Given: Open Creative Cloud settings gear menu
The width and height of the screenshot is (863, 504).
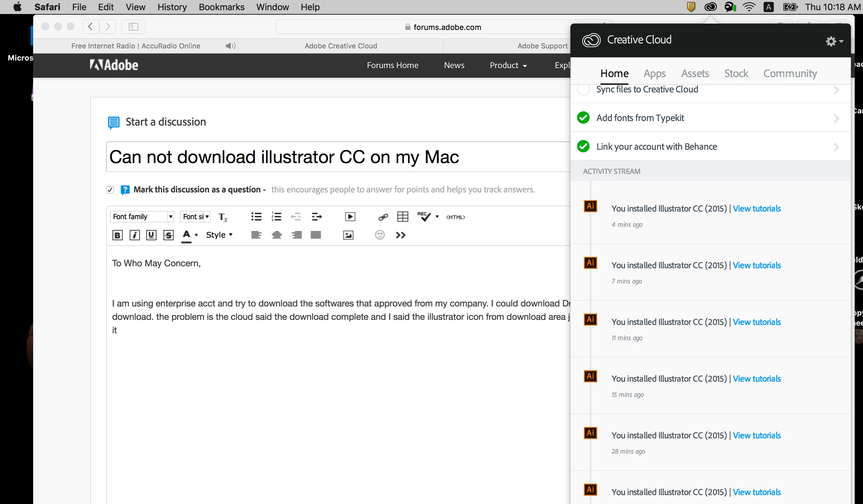Looking at the screenshot, I should pyautogui.click(x=835, y=41).
